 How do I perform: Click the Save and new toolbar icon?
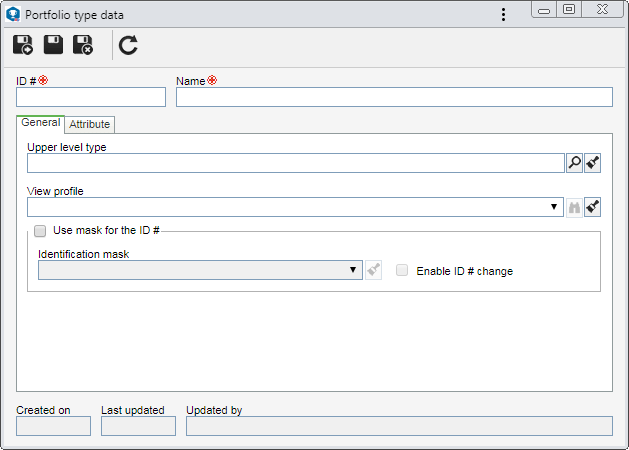[x=23, y=45]
